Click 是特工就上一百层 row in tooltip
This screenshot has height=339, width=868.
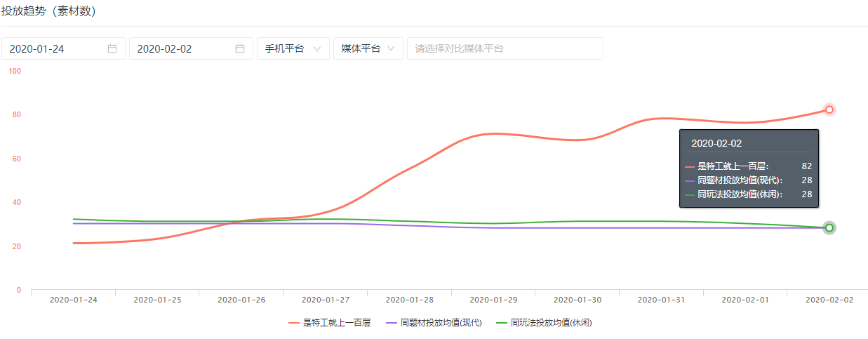pos(748,166)
